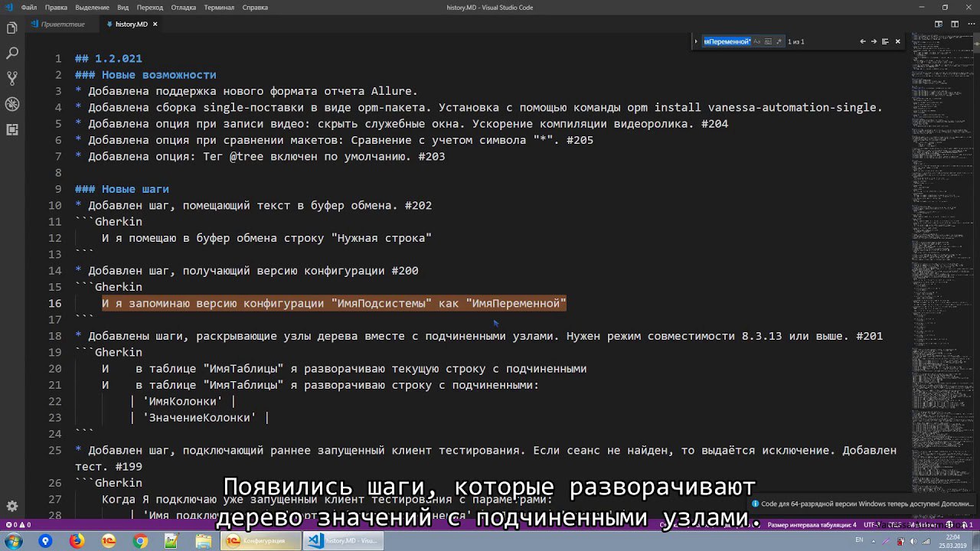Open the Переход menu
This screenshot has width=980, height=551.
149,8
